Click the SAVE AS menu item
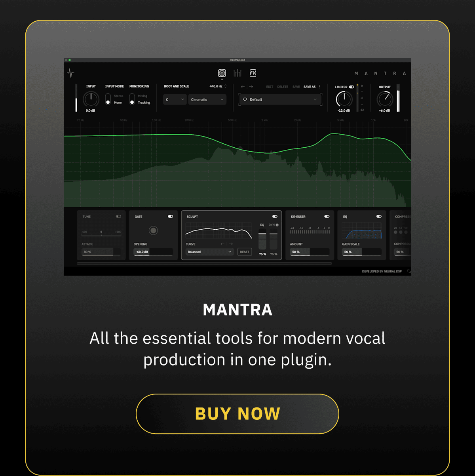 (x=310, y=87)
